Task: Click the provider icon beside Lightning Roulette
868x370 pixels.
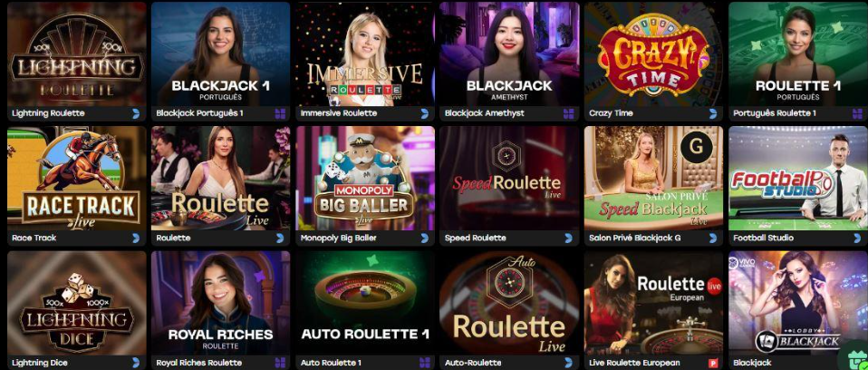Action: pos(136,113)
